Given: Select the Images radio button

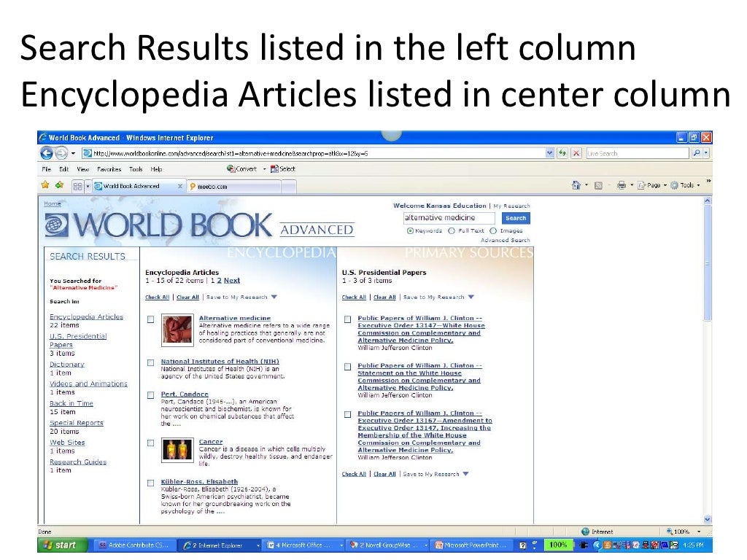Looking at the screenshot, I should point(494,231).
